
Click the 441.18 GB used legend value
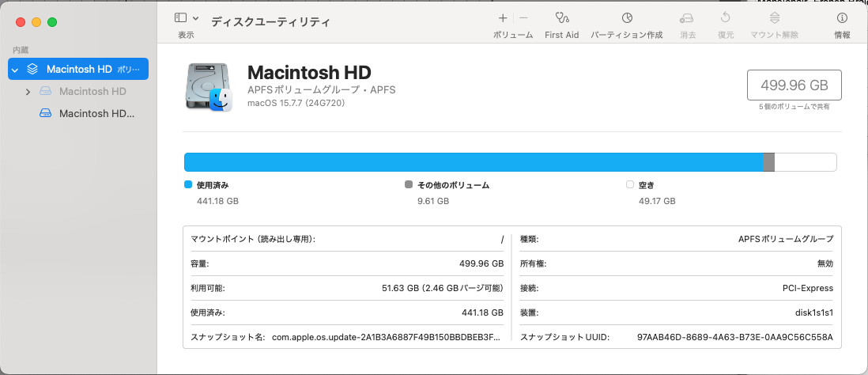coord(217,201)
